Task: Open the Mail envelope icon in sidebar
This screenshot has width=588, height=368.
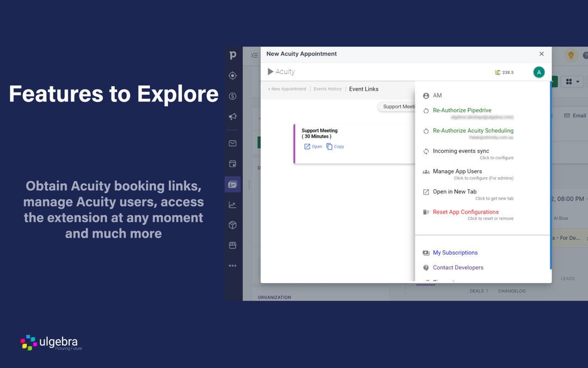Action: (232, 143)
